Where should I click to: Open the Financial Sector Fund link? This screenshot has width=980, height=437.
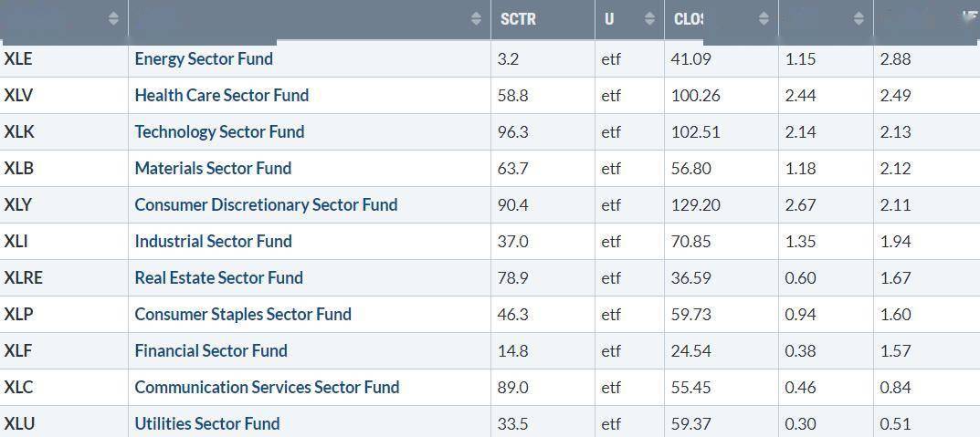click(x=211, y=350)
